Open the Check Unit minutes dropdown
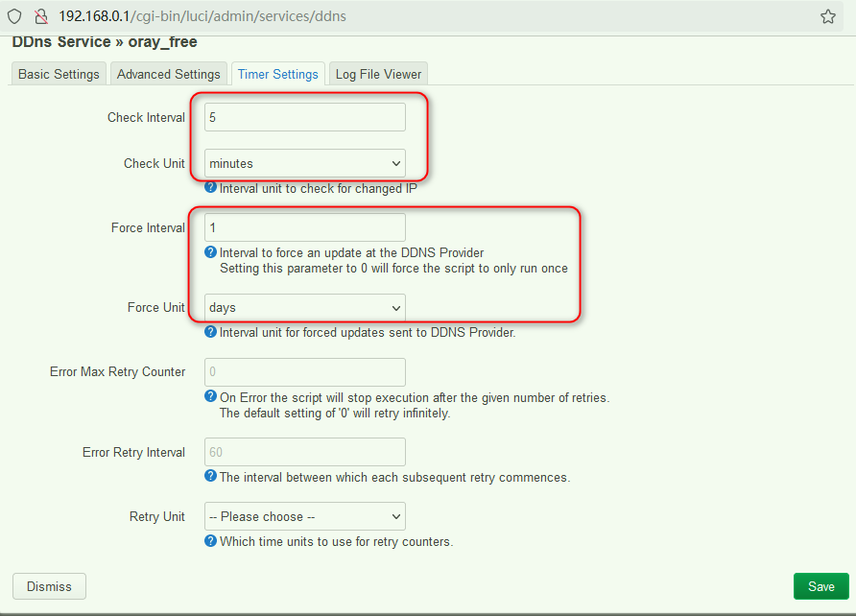Viewport: 856px width, 616px height. pos(304,163)
